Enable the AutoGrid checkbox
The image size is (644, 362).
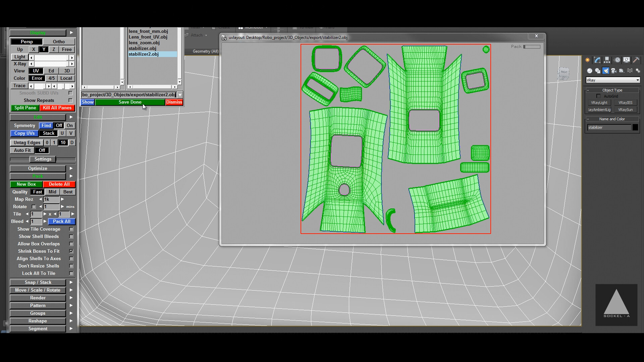coord(599,96)
